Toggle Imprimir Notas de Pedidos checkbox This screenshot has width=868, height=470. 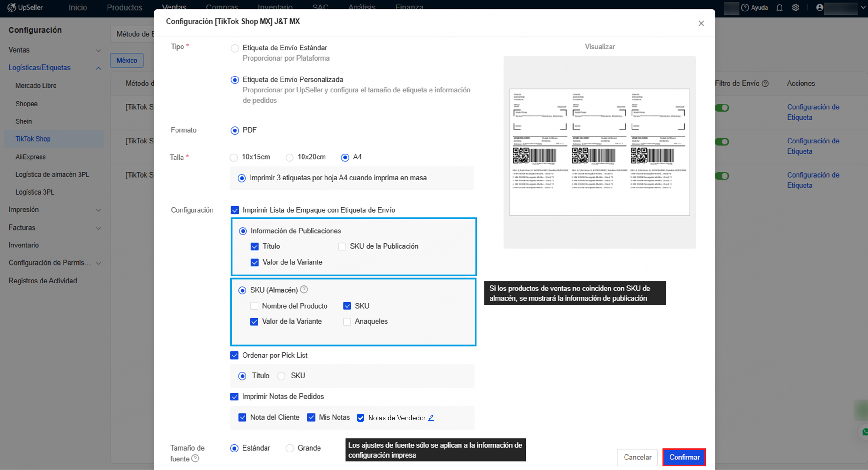(235, 397)
